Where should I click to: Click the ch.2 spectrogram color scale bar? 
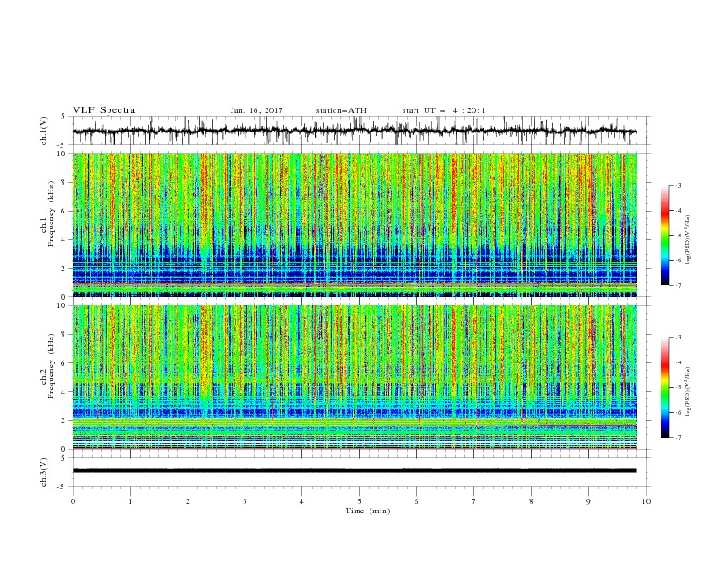tap(665, 387)
